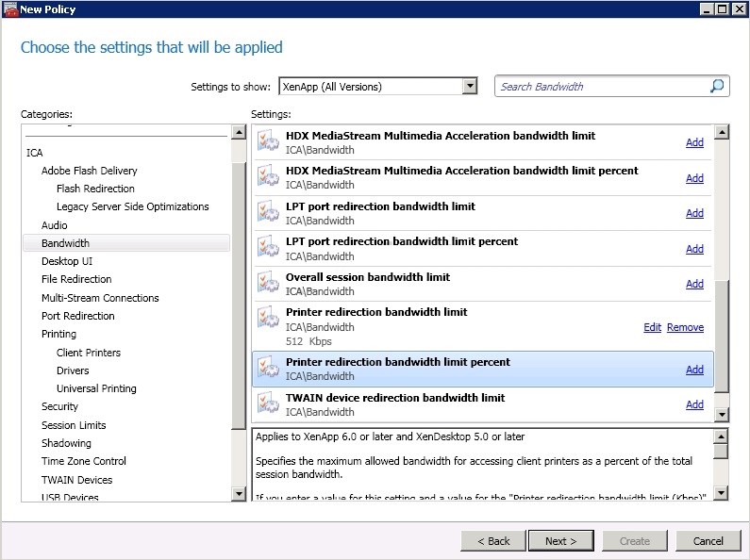Screen dimensions: 750x560
Task: Remove Printer redirection bandwidth limit setting
Action: 686,327
